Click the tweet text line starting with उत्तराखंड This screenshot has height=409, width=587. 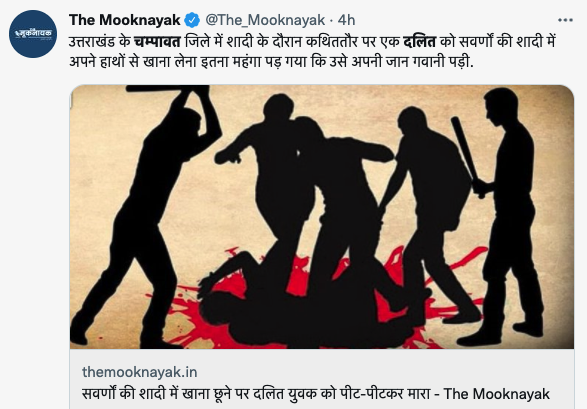[x=312, y=42]
